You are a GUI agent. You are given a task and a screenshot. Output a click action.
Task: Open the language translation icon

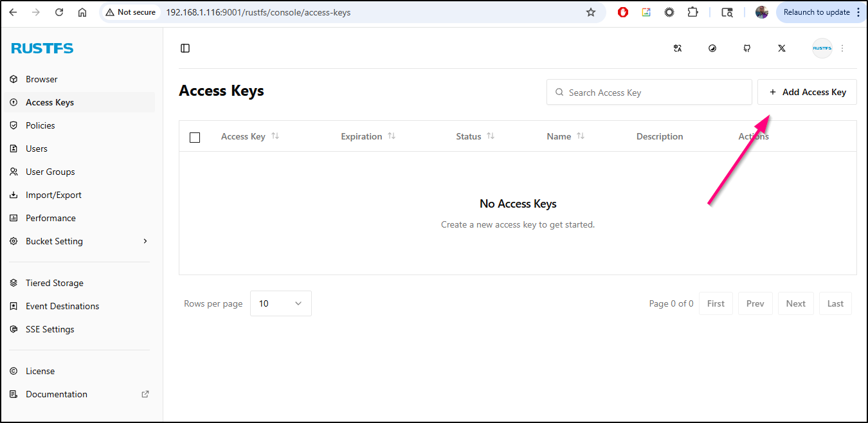pyautogui.click(x=677, y=48)
